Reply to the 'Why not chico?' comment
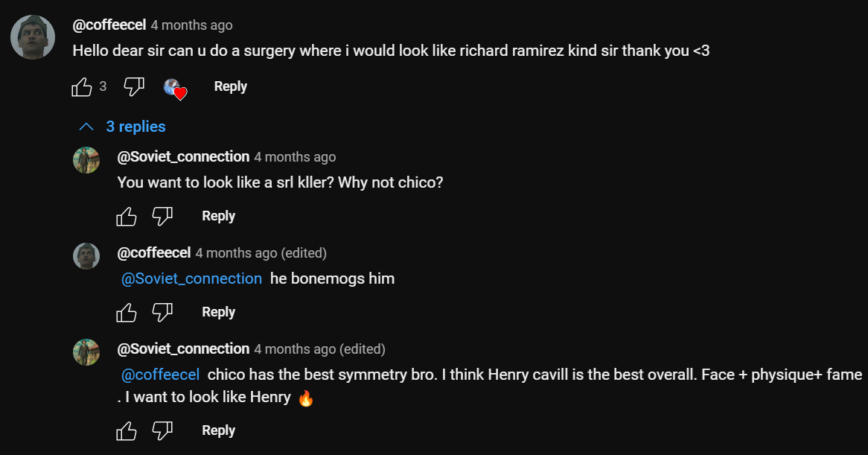 218,216
